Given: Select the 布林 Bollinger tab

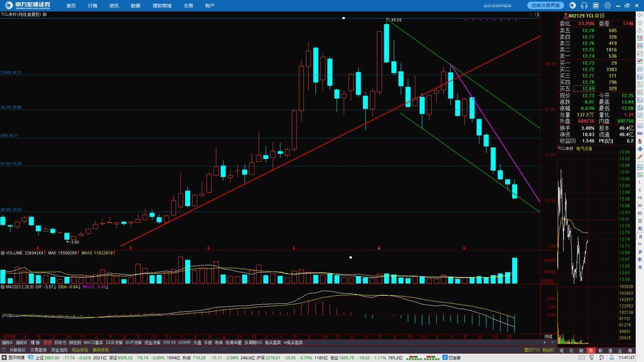Looking at the screenshot, I should [218, 342].
